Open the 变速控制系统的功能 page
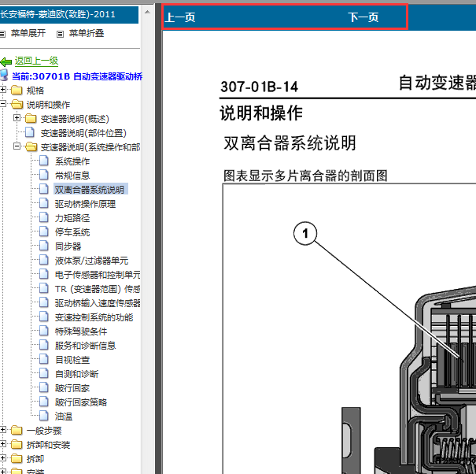Viewport: 476px width, 474px height. pyautogui.click(x=94, y=317)
